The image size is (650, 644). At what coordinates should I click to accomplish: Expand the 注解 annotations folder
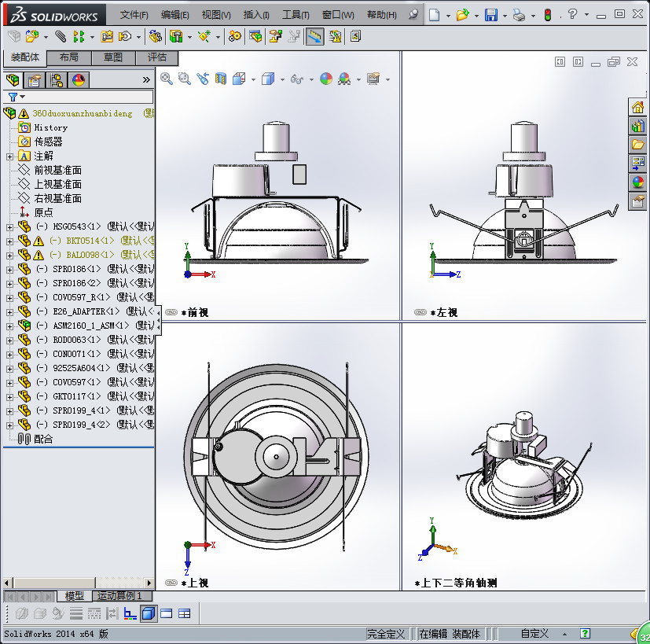click(9, 156)
